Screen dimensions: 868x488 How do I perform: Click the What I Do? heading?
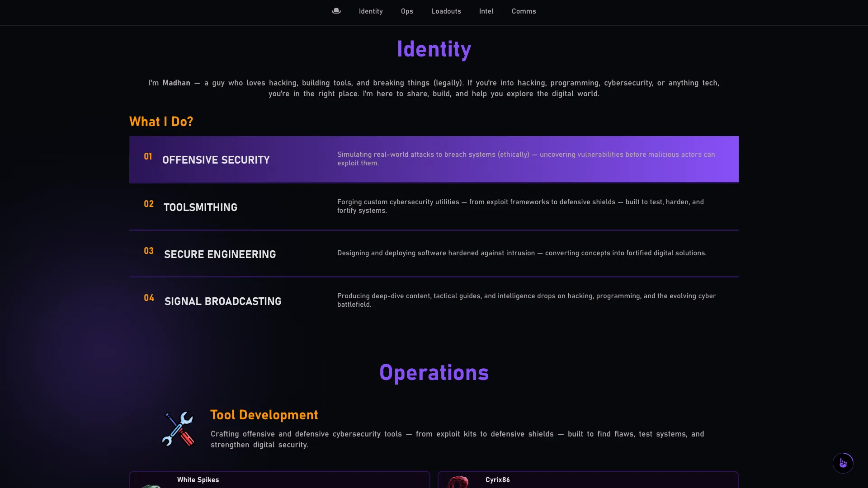161,122
